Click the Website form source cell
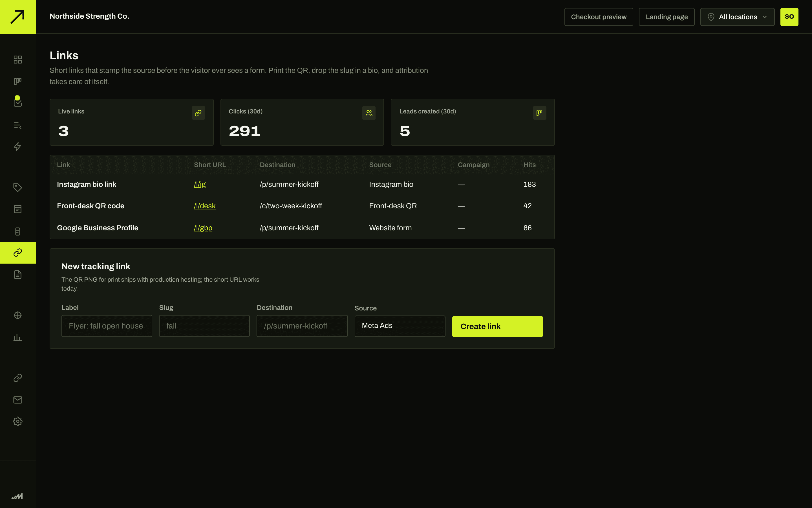 [390, 228]
